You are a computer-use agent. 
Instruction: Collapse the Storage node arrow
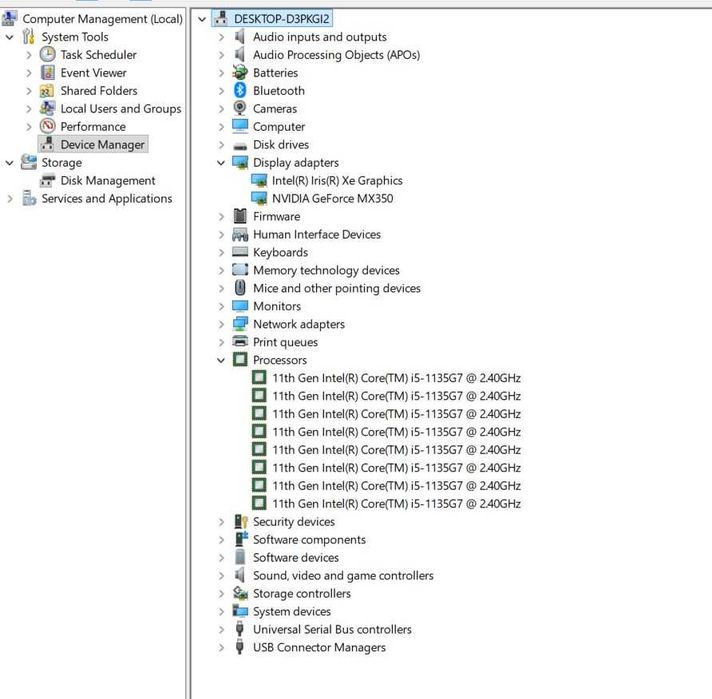click(10, 163)
